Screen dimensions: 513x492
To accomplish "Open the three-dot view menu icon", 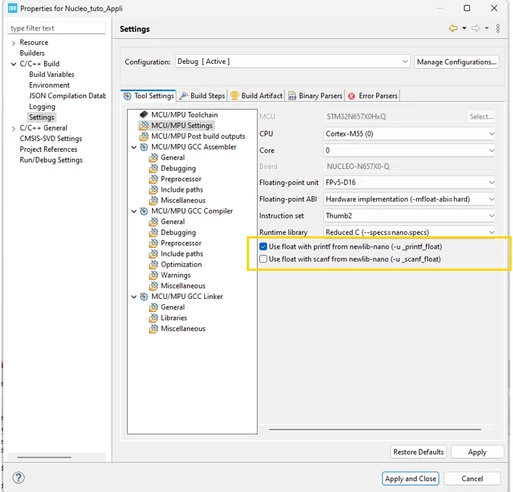I will 498,28.
